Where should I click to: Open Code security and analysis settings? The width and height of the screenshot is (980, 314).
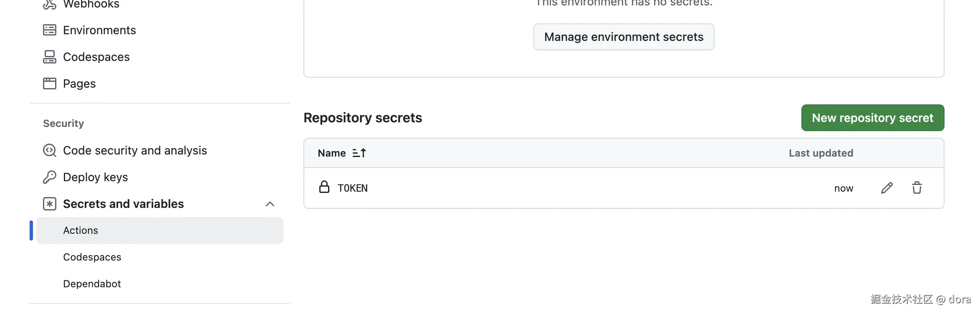135,150
